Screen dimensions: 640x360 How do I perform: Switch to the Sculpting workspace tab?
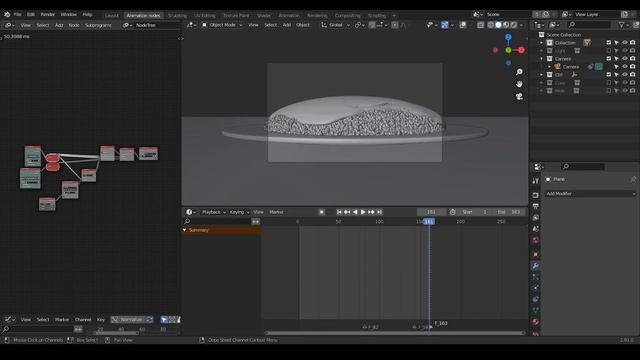pyautogui.click(x=177, y=16)
